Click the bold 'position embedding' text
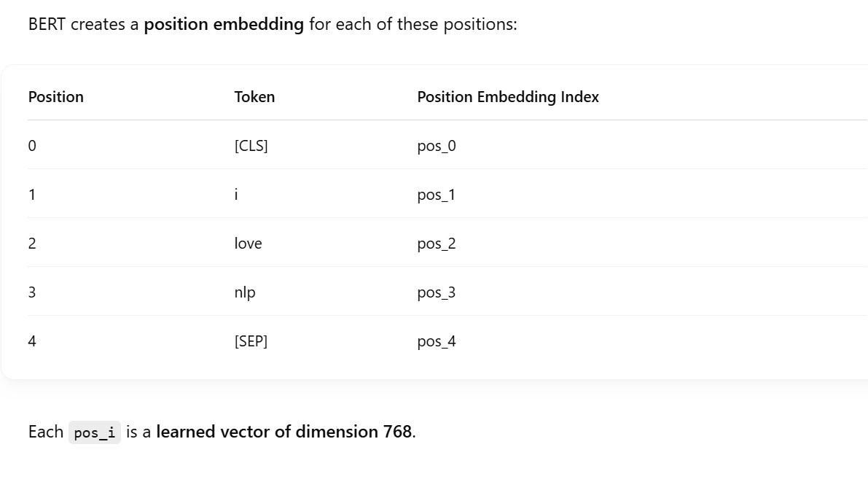 pyautogui.click(x=224, y=24)
